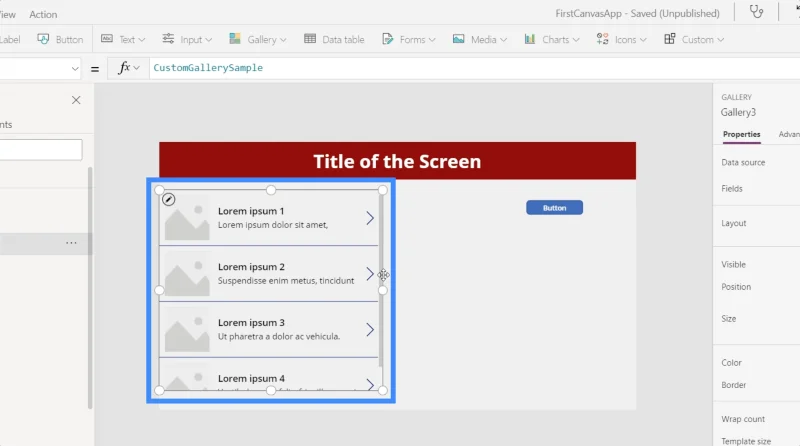Image resolution: width=800 pixels, height=446 pixels.
Task: Click the formula bar CustomGallerySample text
Action: (x=208, y=67)
